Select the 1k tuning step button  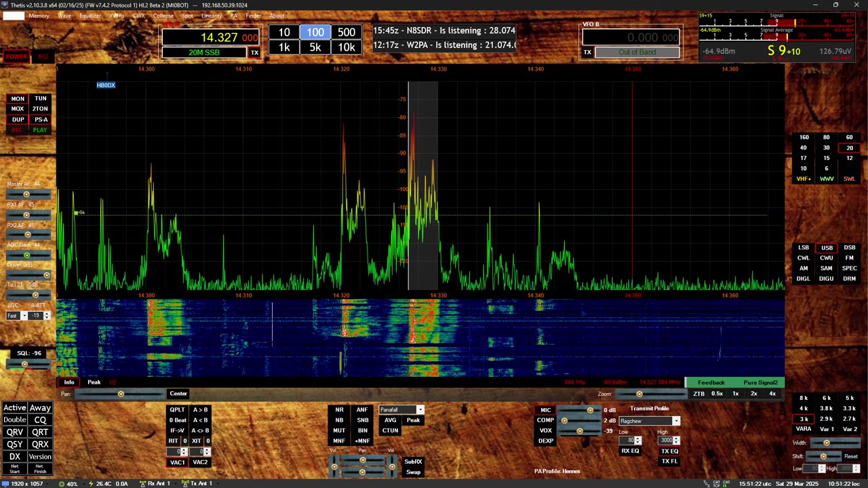(x=284, y=47)
